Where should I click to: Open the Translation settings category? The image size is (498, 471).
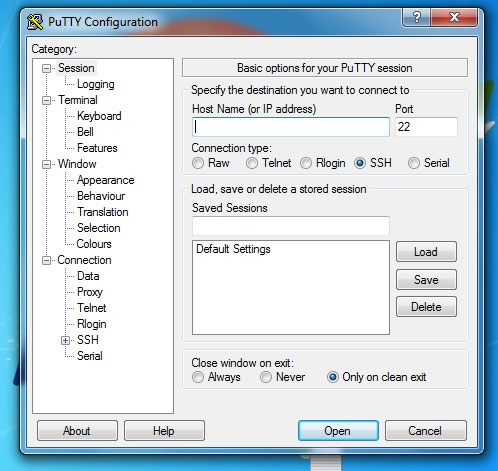[103, 212]
